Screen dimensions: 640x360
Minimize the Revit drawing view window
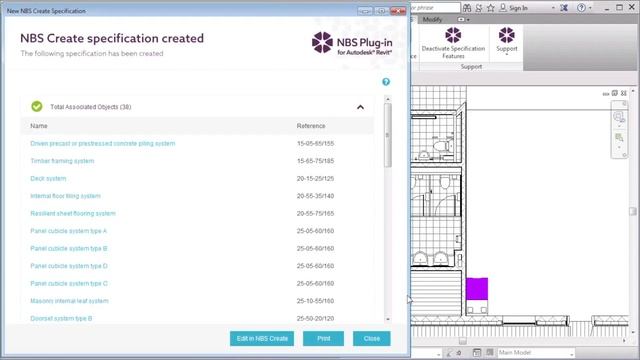click(x=606, y=94)
